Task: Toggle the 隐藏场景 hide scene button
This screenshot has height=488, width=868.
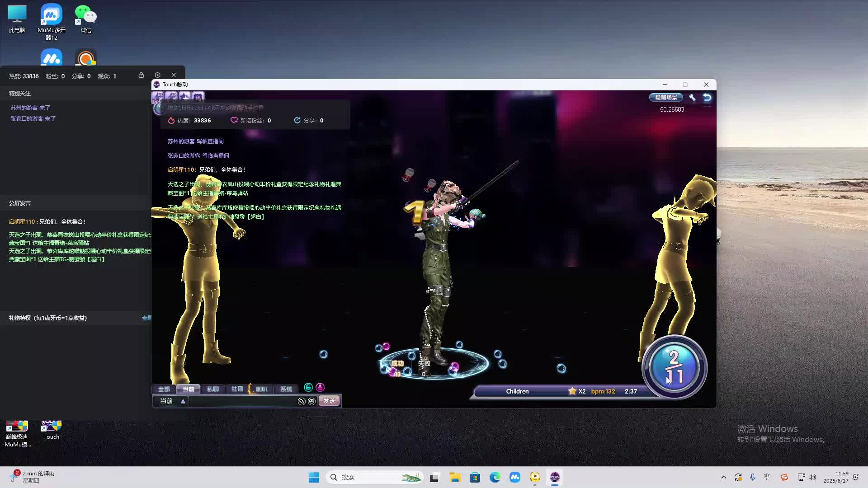Action: 666,98
